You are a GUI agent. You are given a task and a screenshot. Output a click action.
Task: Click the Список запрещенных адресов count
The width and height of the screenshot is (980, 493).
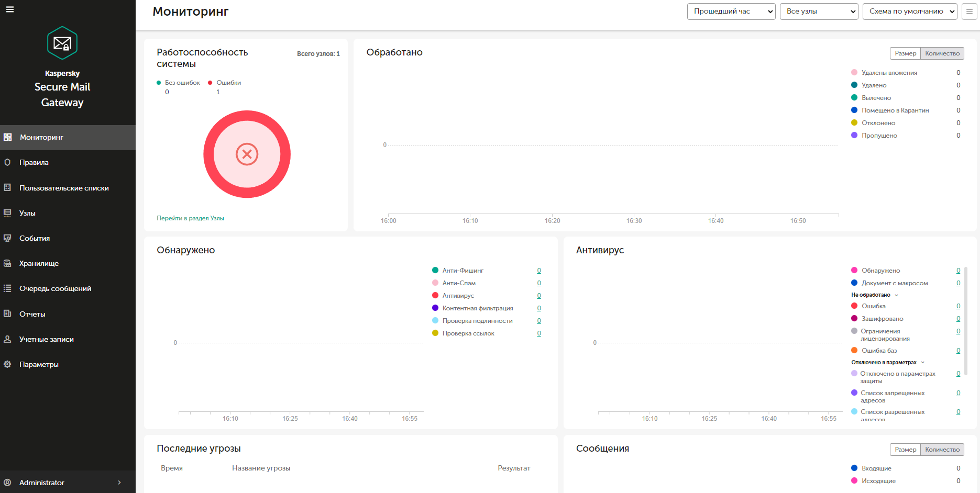(x=959, y=393)
